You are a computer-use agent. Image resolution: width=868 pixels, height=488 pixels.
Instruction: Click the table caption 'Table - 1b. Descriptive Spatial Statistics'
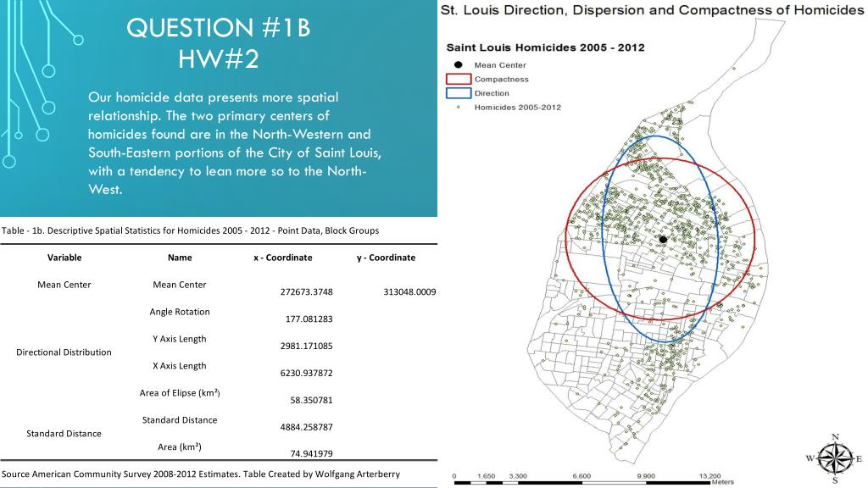click(x=190, y=230)
